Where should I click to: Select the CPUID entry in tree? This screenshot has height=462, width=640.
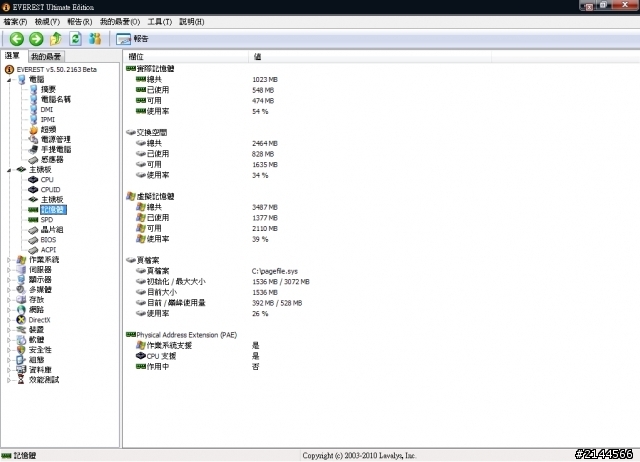(x=50, y=189)
